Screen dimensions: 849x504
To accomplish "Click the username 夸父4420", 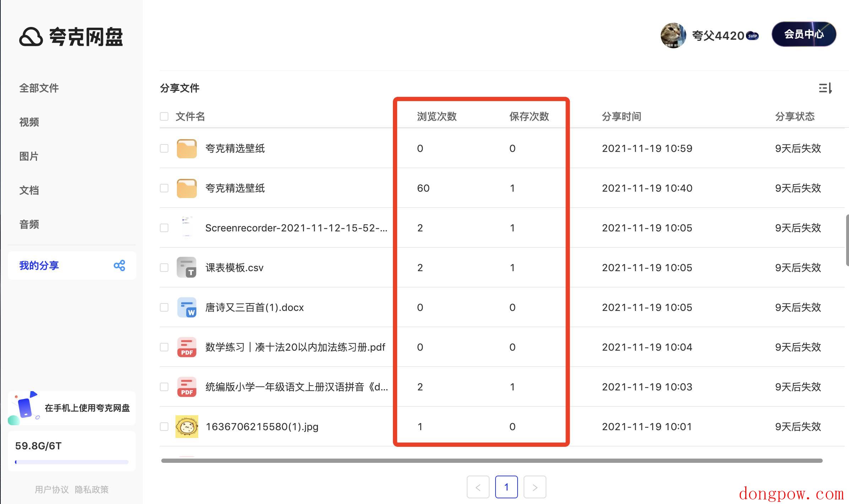I will (718, 36).
